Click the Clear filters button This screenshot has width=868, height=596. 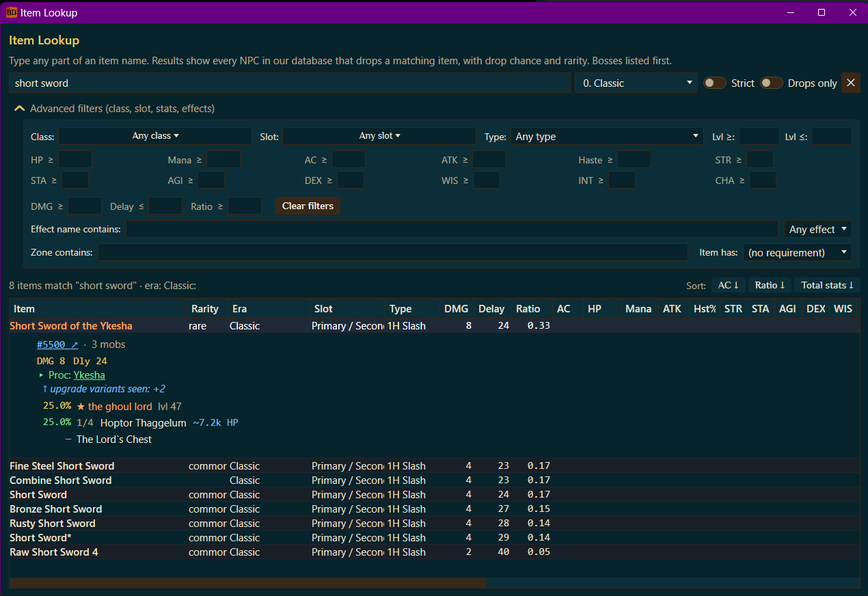pyautogui.click(x=308, y=206)
